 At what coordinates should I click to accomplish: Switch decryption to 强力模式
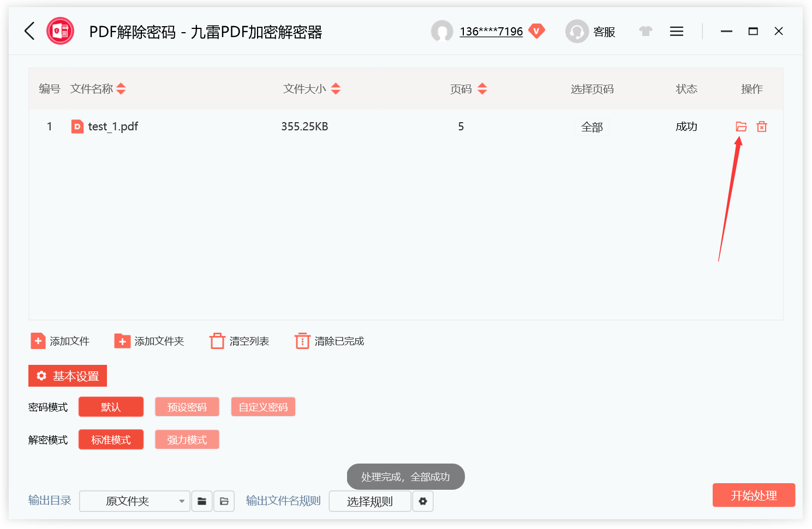point(187,439)
